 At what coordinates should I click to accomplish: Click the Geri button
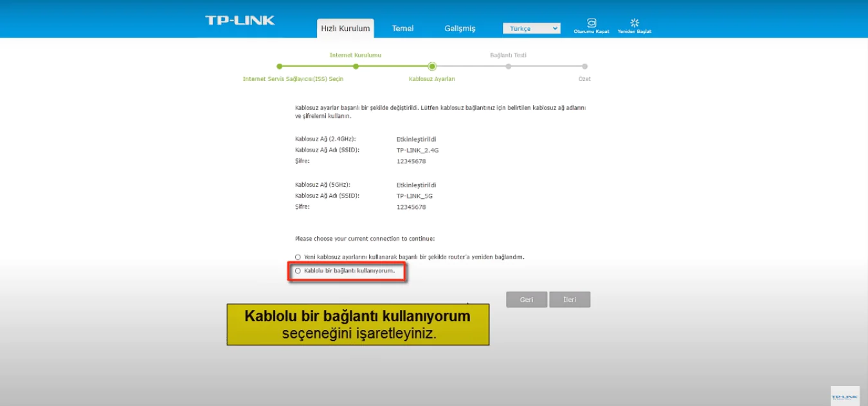[x=527, y=299]
